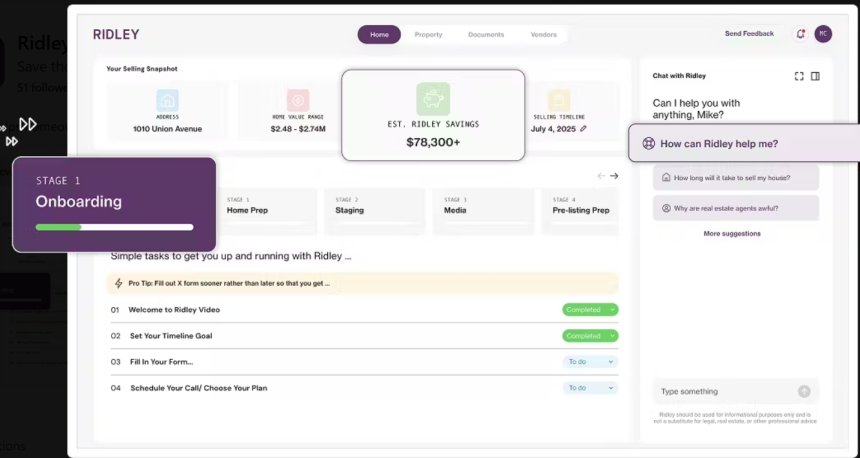Viewport: 860px width, 458px height.
Task: Click the Onboarding progress bar
Action: [114, 227]
